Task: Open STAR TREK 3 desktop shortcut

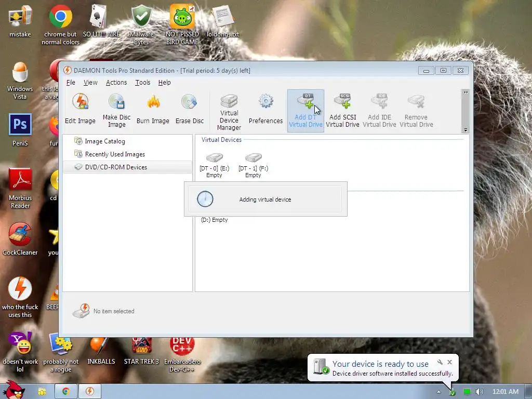Action: coord(141,351)
